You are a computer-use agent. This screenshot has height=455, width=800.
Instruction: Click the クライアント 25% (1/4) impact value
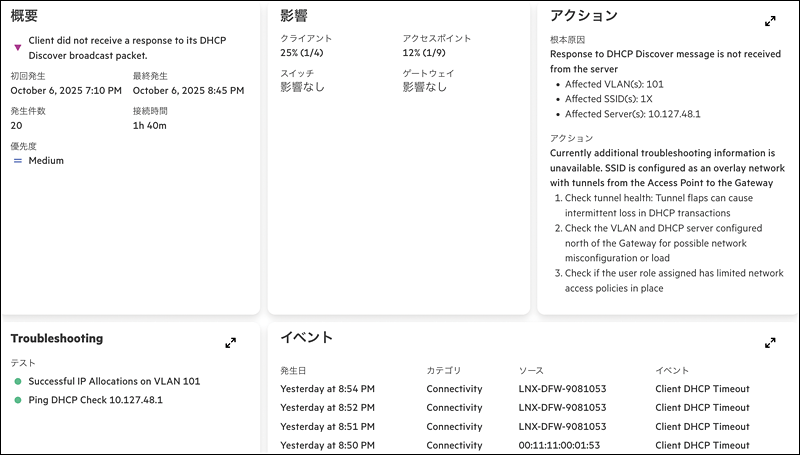coord(308,52)
